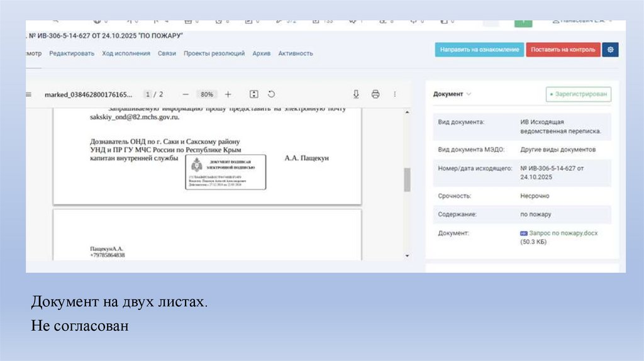This screenshot has width=644, height=361.
Task: Click the Зарегистрирован status badge
Action: 579,94
